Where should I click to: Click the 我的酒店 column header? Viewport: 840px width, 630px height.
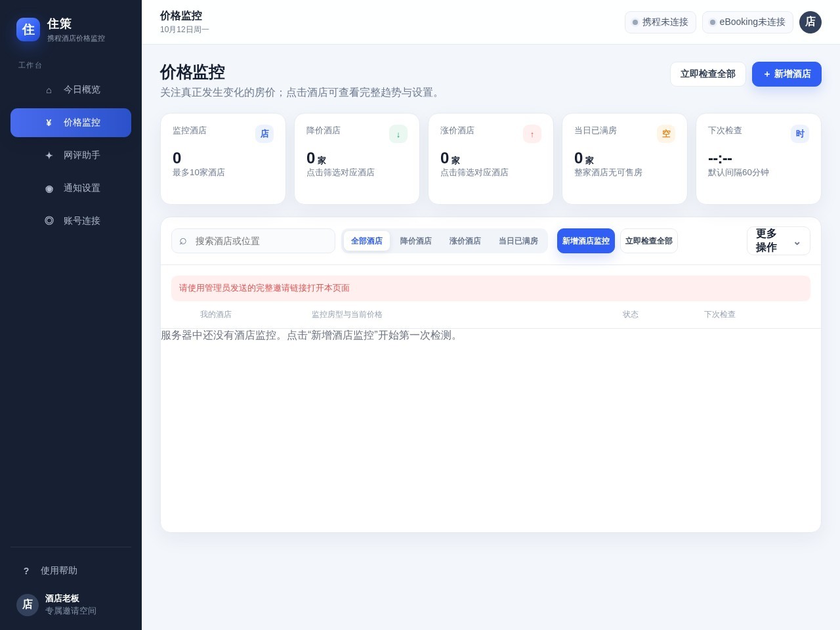[216, 314]
